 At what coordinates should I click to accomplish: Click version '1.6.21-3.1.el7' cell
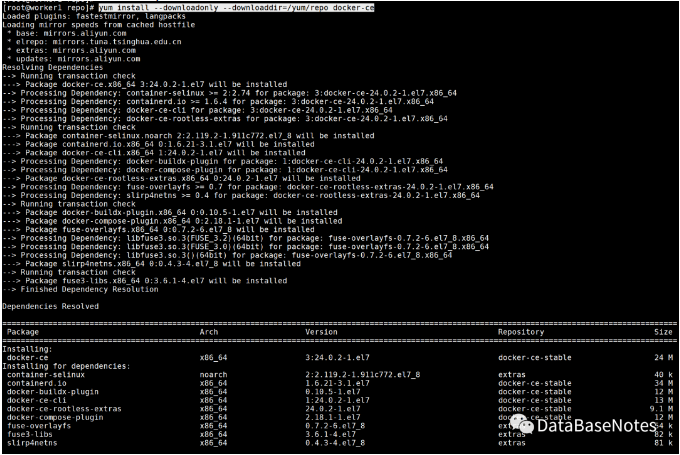point(337,383)
